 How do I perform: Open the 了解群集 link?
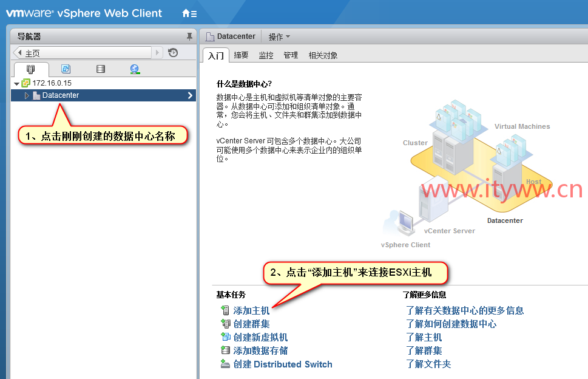(424, 350)
